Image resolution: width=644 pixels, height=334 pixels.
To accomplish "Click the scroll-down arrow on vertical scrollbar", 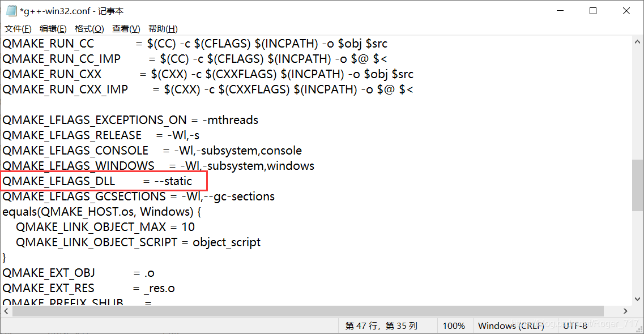I will click(638, 299).
